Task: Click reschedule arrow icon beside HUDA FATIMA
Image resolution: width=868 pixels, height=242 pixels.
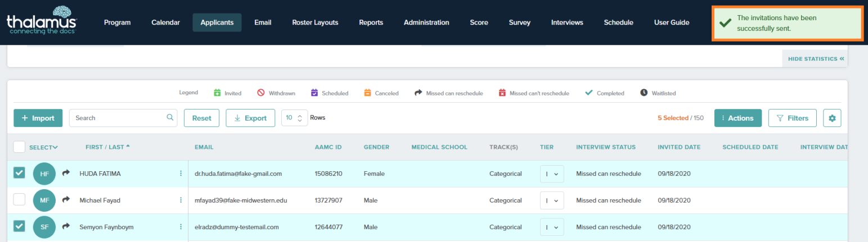Action: click(66, 173)
